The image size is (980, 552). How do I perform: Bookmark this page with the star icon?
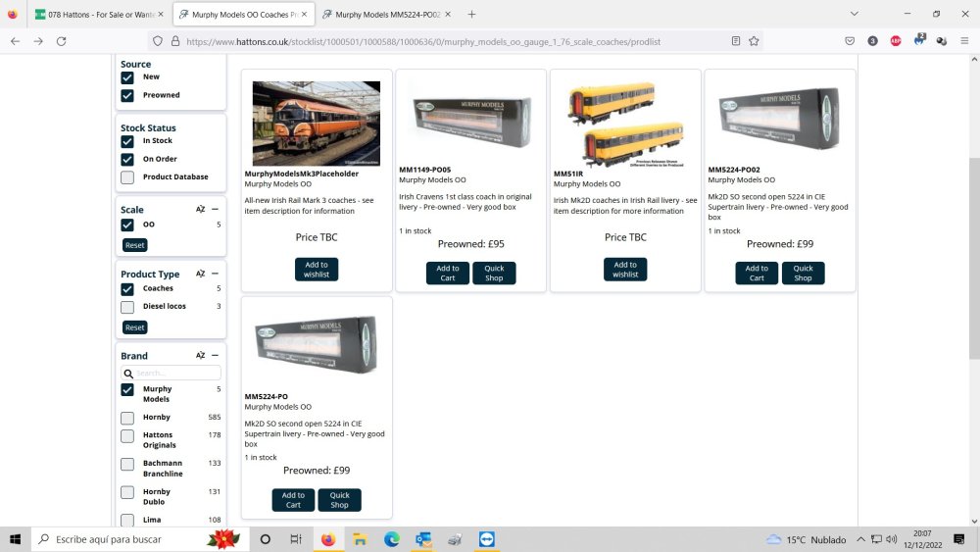(x=754, y=41)
